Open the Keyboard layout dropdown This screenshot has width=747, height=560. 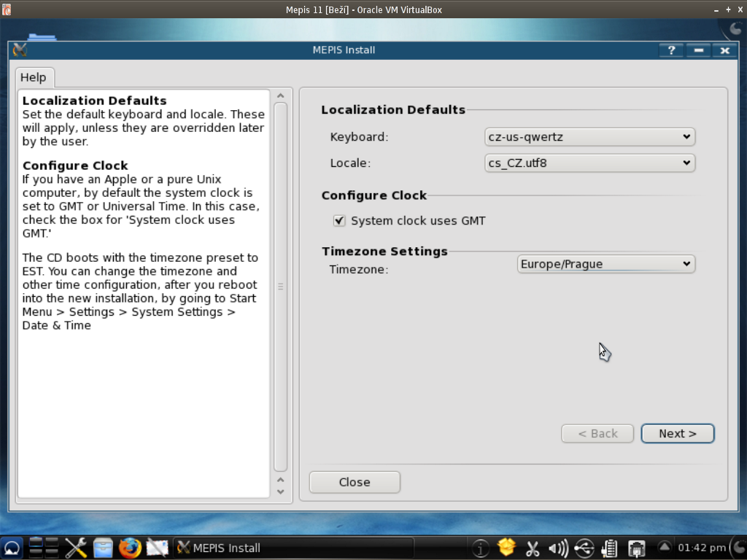(x=589, y=136)
